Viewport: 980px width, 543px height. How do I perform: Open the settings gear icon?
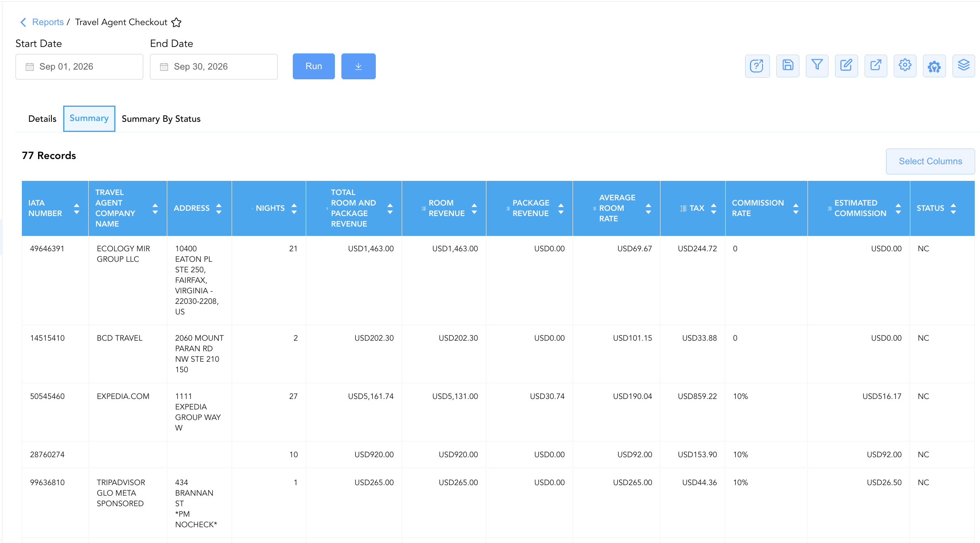tap(905, 66)
